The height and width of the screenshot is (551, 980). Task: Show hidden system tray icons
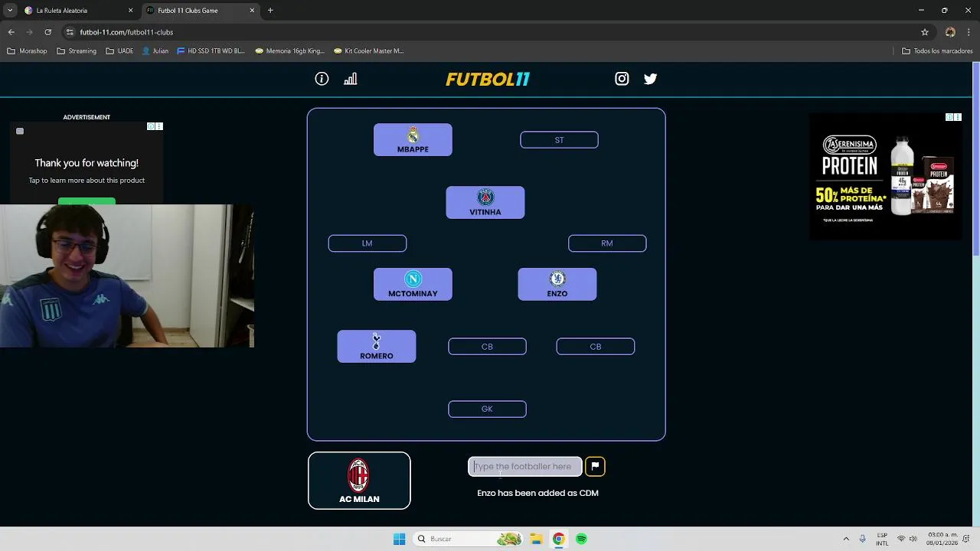pos(846,539)
